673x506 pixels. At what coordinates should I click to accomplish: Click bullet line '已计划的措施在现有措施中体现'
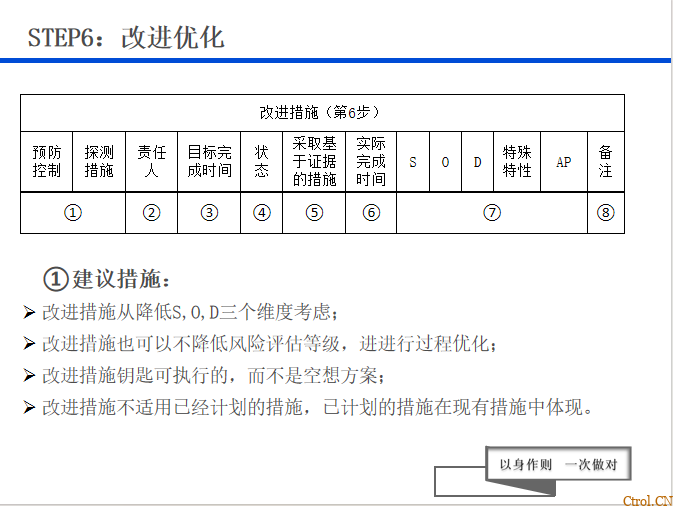pyautogui.click(x=317, y=407)
